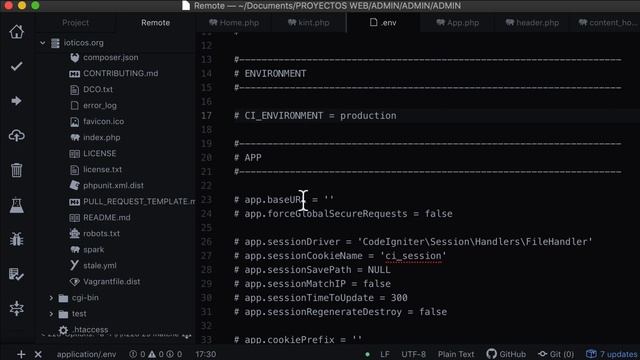Screen dimensions: 640x360
Task: Open phpunit.xml.dist in file tree
Action: coord(113,185)
